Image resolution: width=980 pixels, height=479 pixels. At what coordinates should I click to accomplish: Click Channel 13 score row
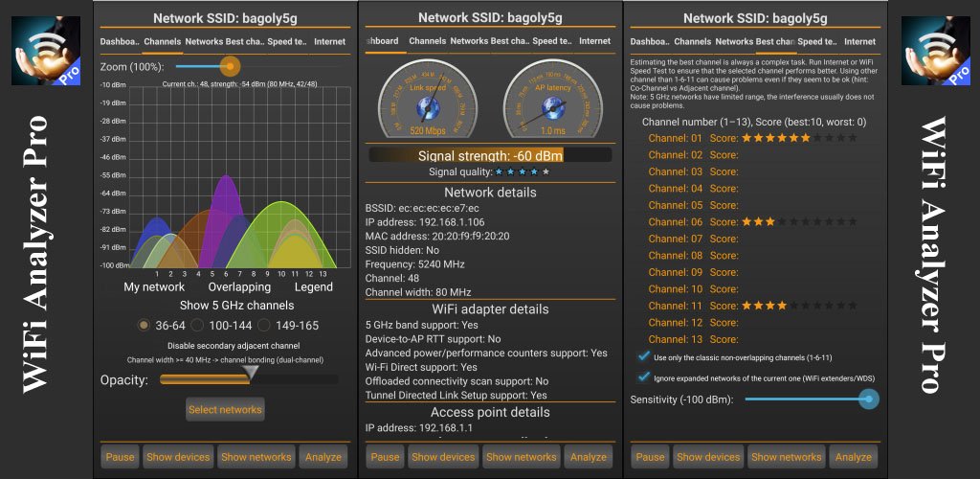(694, 339)
